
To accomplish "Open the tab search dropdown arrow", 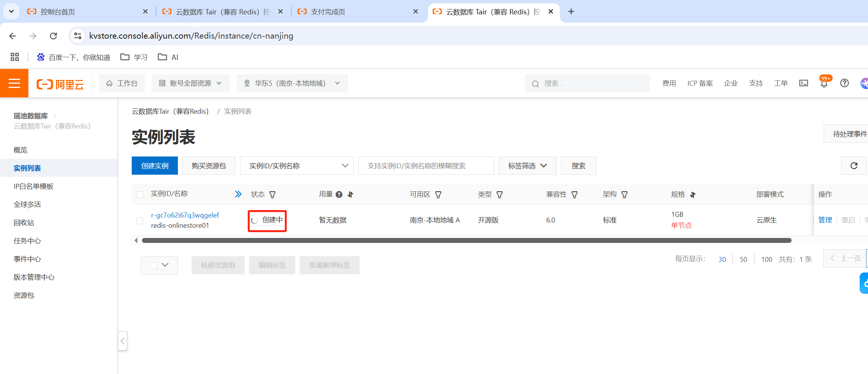I will (x=11, y=11).
